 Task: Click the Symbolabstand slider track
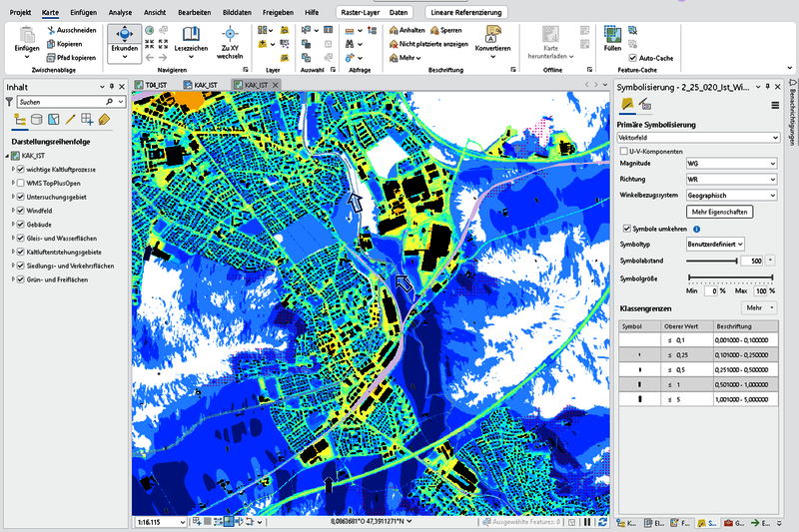tap(711, 261)
